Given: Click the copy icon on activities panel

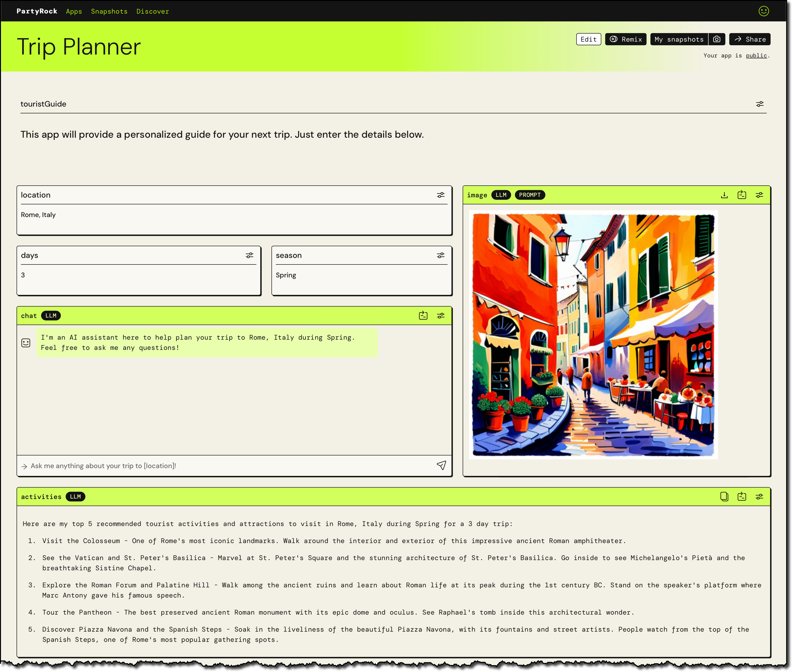Looking at the screenshot, I should (x=724, y=497).
